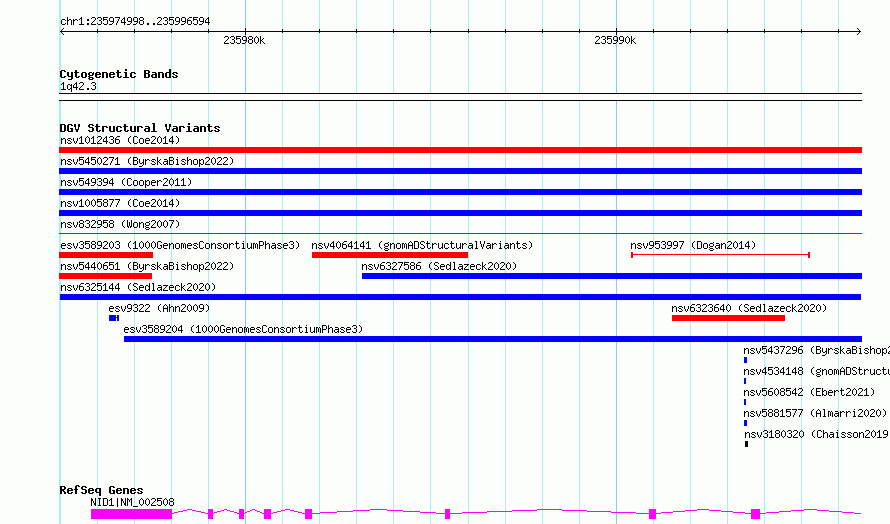Open the nsv1012436 (Coe2014) label

pos(120,140)
